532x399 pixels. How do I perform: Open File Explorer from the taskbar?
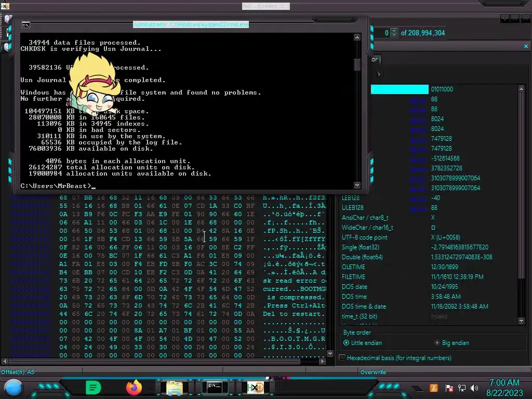(175, 388)
